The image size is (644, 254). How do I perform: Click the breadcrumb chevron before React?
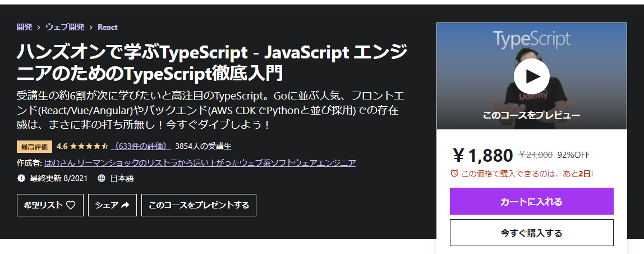point(91,28)
